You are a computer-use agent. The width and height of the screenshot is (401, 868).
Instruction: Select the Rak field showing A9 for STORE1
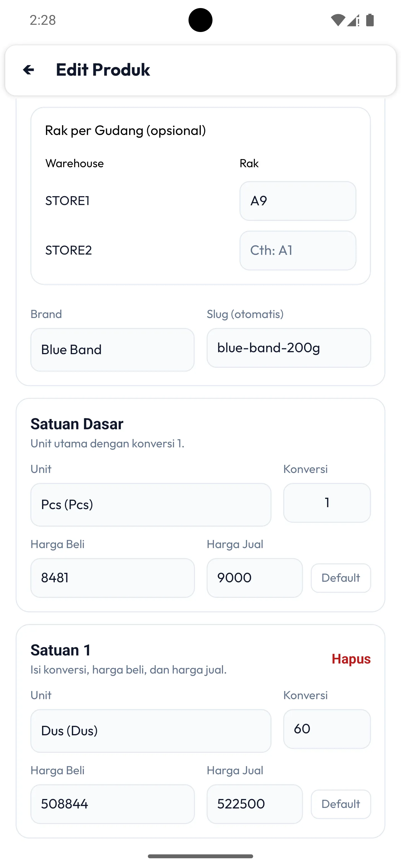(x=298, y=201)
